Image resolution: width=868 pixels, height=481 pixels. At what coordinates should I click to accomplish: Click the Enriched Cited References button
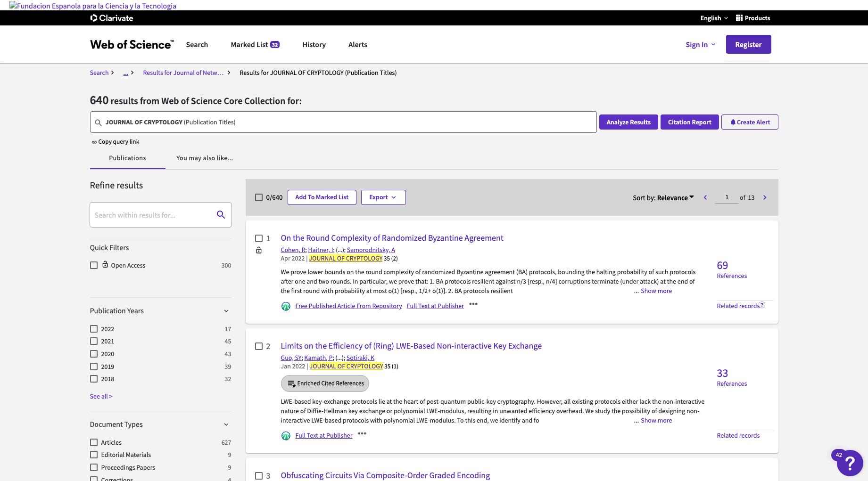click(325, 383)
